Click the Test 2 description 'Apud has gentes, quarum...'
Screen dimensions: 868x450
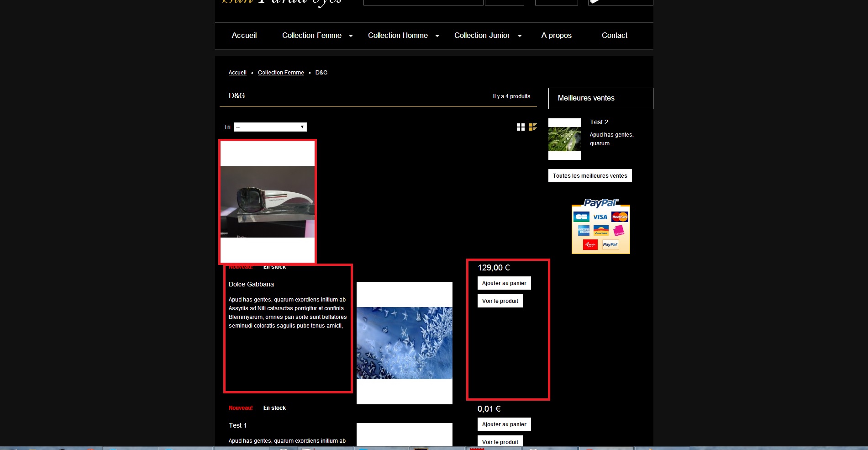tap(612, 139)
